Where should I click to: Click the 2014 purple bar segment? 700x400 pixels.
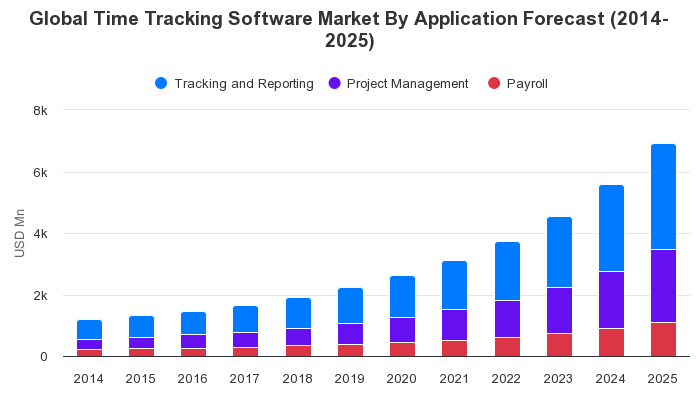[89, 345]
